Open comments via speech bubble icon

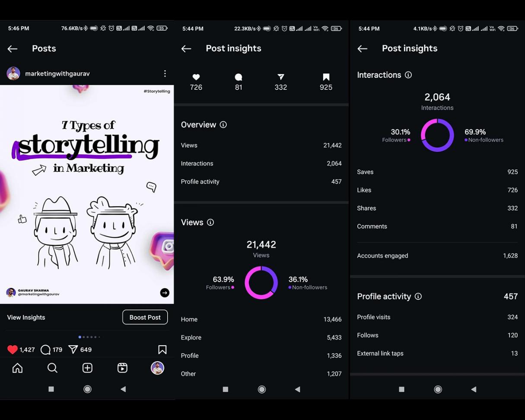point(45,350)
